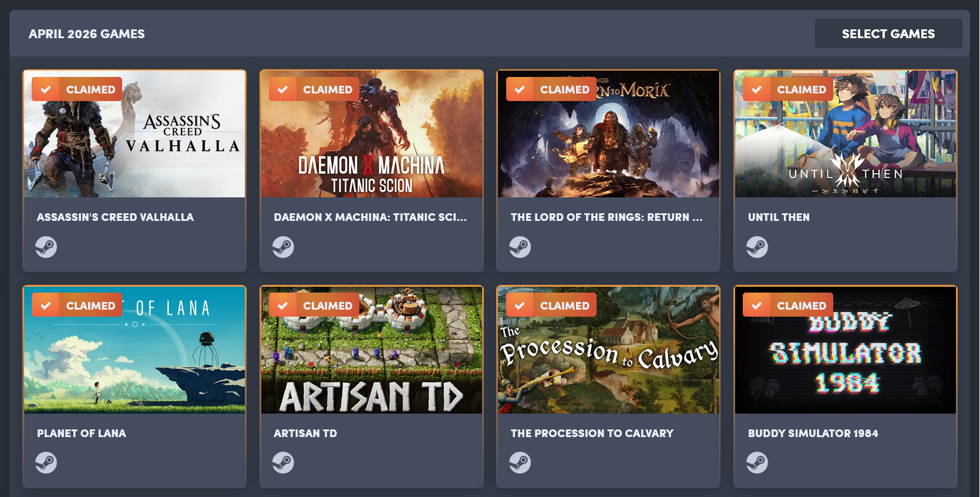This screenshot has width=980, height=497.
Task: Click Steam icon under Planet of Lana
Action: coord(46,463)
